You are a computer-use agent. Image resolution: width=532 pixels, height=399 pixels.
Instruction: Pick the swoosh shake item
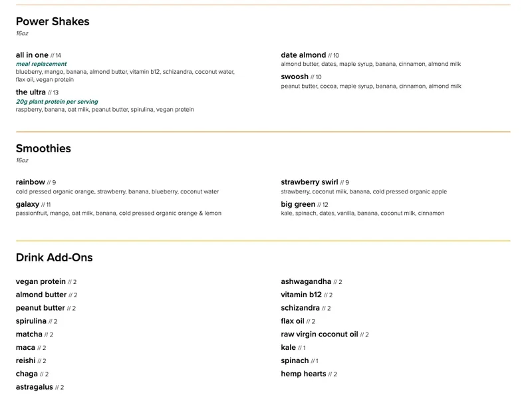295,77
